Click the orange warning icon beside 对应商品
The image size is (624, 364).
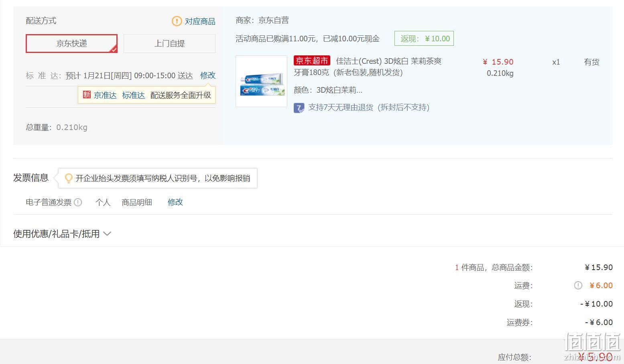pos(177,21)
